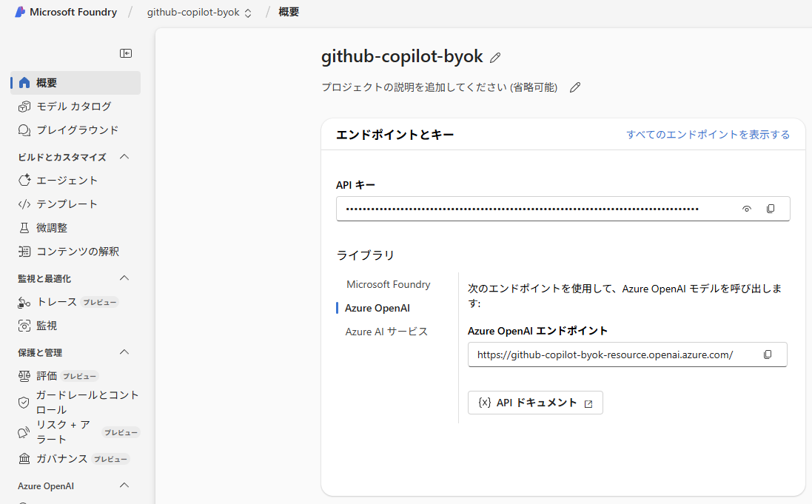The height and width of the screenshot is (504, 812).
Task: Select the Azure AI サービス library tab
Action: pyautogui.click(x=386, y=332)
